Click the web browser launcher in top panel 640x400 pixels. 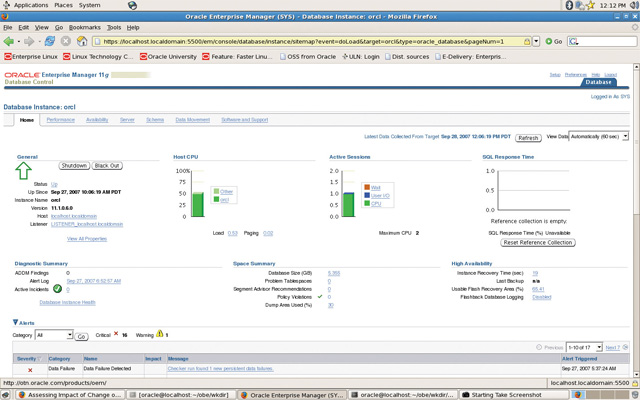[x=132, y=5]
